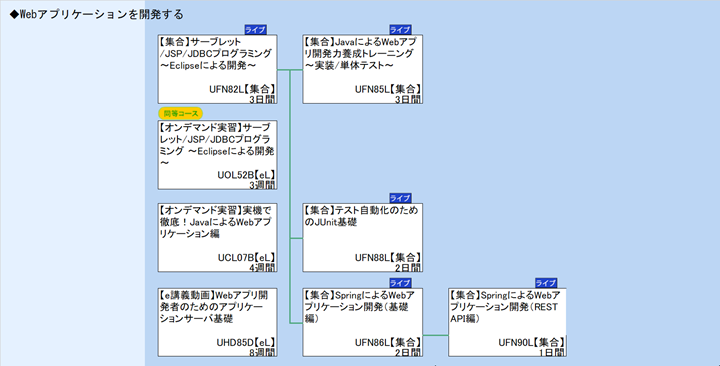
Task: Open the UFN90L Spring REST API編 course box
Action: (x=507, y=322)
